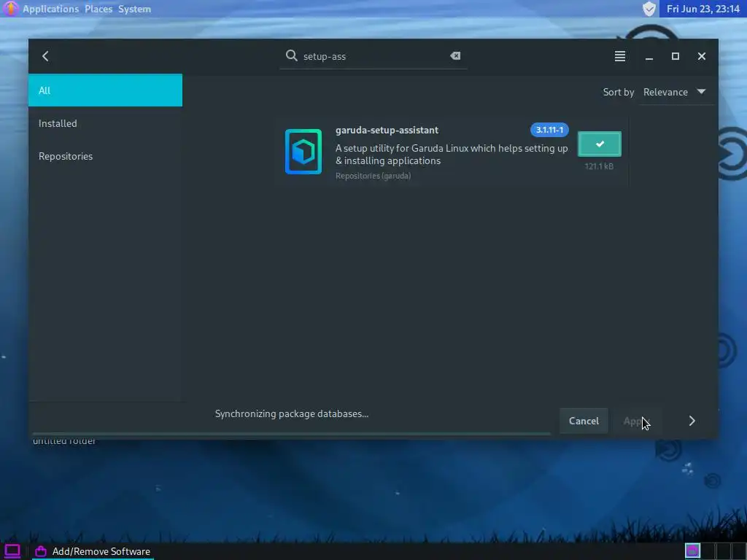Click the show desktop icon in bottom panel
Image resolution: width=747 pixels, height=560 pixels.
pyautogui.click(x=12, y=551)
